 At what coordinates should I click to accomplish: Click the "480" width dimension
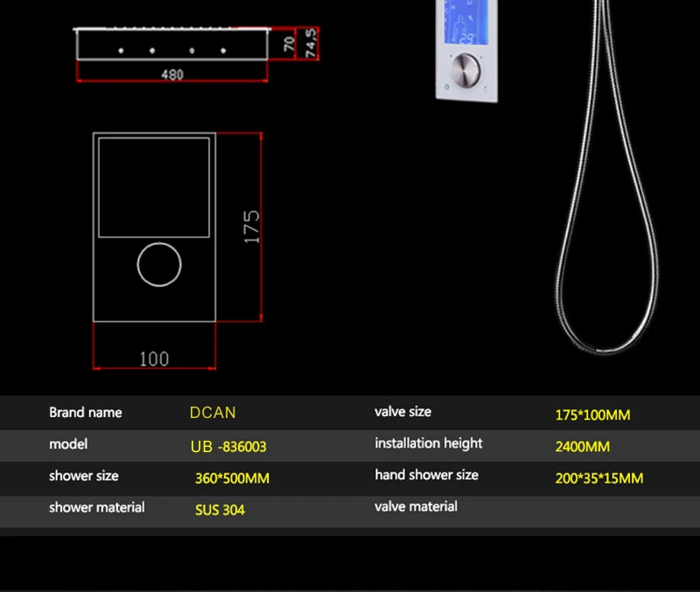pos(172,74)
